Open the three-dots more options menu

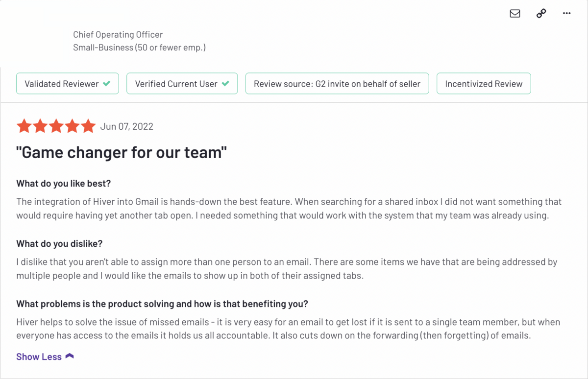point(567,14)
